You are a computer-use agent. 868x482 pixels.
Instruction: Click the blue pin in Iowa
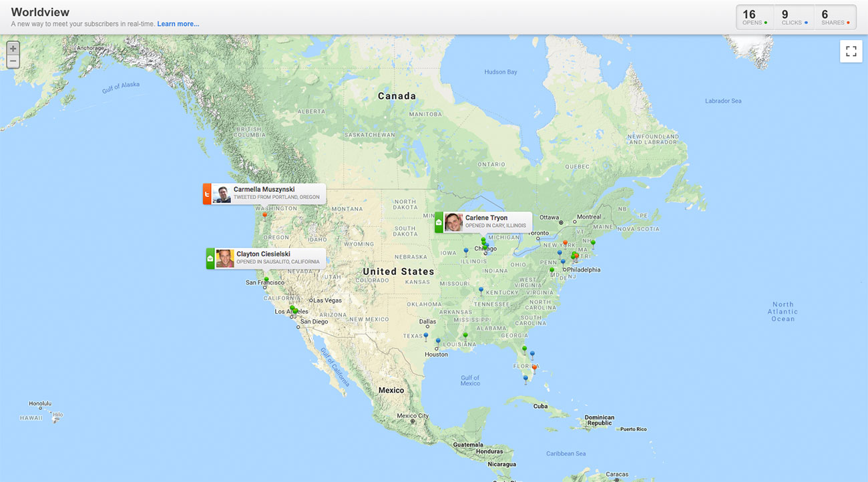click(x=466, y=252)
